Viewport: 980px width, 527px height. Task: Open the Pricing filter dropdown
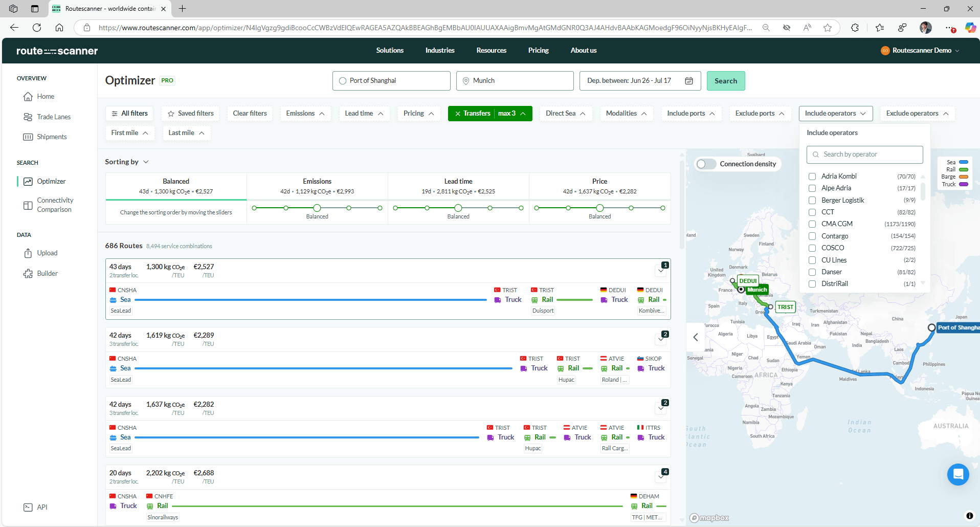tap(418, 114)
